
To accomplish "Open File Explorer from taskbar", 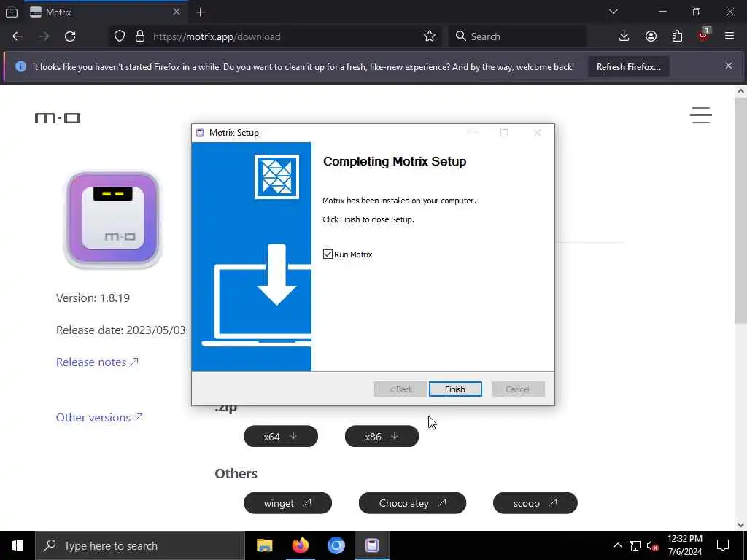I will click(x=264, y=545).
